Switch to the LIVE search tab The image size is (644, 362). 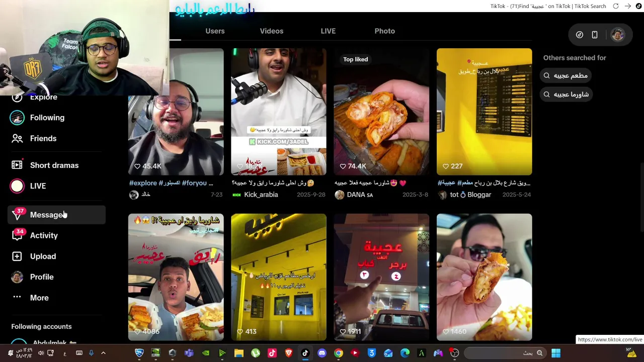(328, 31)
